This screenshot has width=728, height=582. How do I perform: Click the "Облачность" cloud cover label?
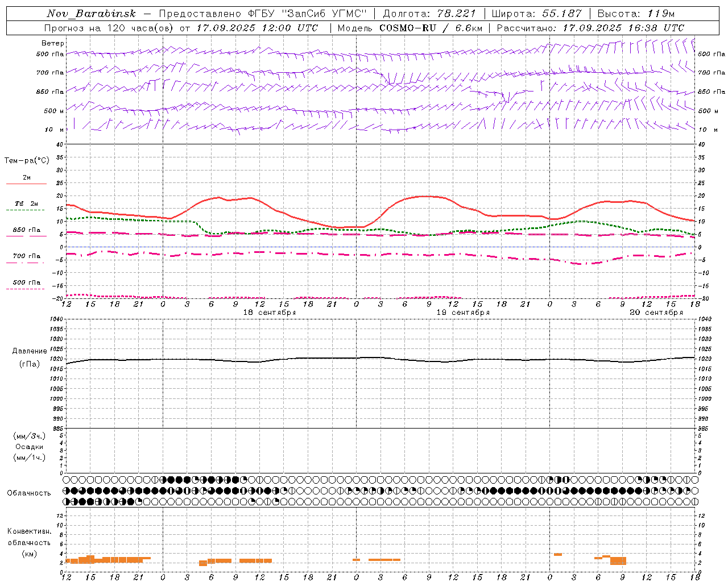(x=29, y=493)
